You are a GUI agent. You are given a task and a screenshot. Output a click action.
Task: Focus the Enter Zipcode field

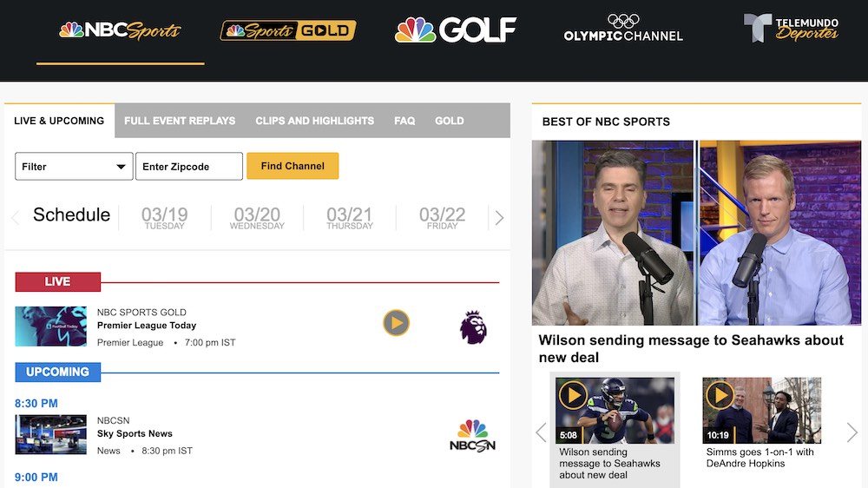click(x=189, y=166)
